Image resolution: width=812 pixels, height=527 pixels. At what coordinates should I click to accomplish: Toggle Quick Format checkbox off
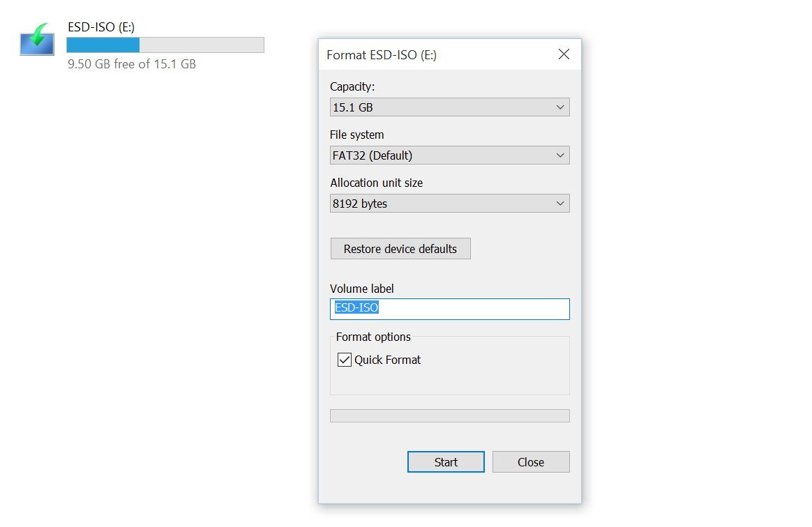tap(344, 359)
